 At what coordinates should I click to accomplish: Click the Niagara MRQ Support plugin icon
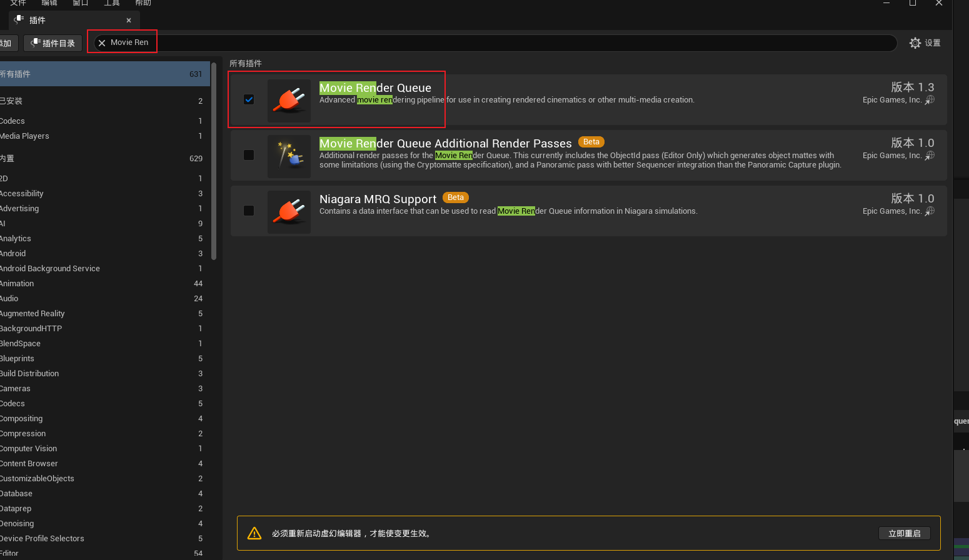point(289,211)
